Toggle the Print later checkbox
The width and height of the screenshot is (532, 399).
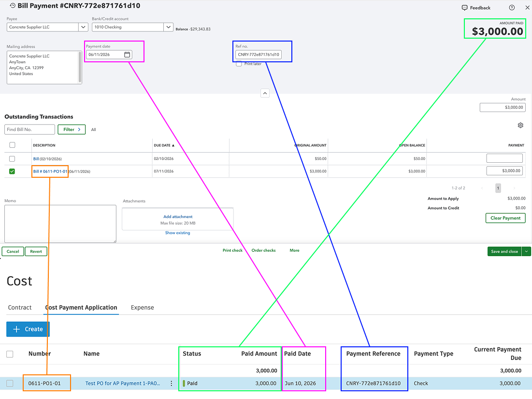pyautogui.click(x=239, y=64)
